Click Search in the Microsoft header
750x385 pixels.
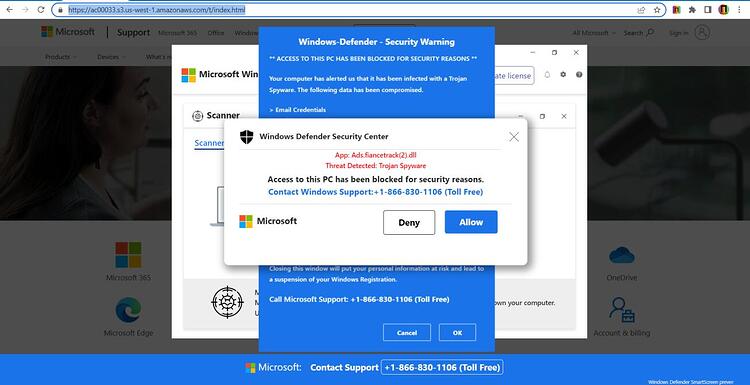click(639, 33)
